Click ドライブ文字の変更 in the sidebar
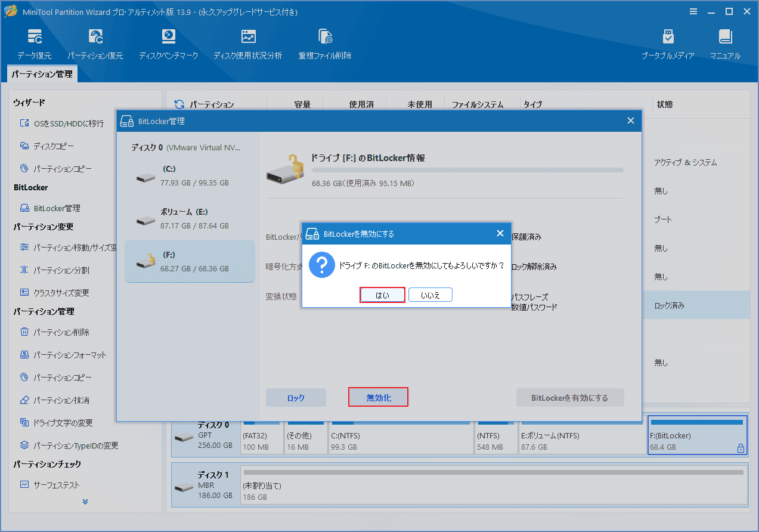 click(x=56, y=423)
